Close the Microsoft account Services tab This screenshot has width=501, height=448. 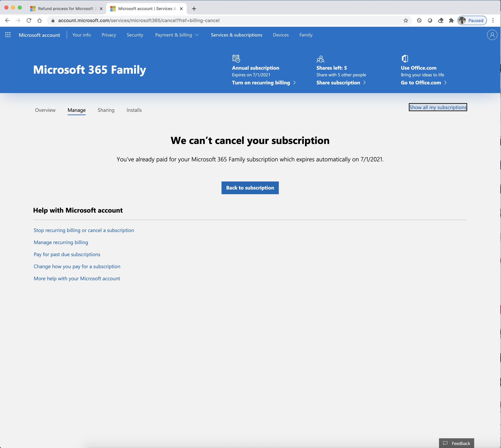coord(181,9)
